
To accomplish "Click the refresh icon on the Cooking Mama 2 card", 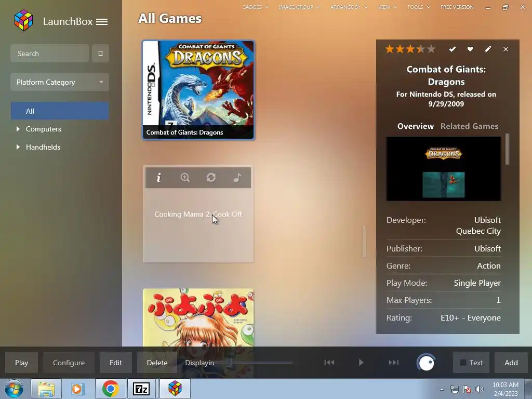I will point(211,178).
